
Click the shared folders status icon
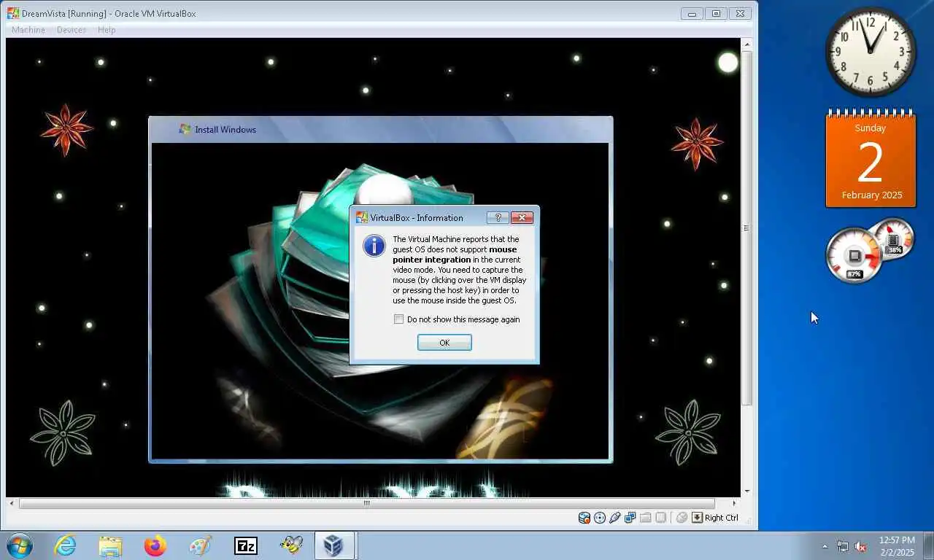pos(646,518)
